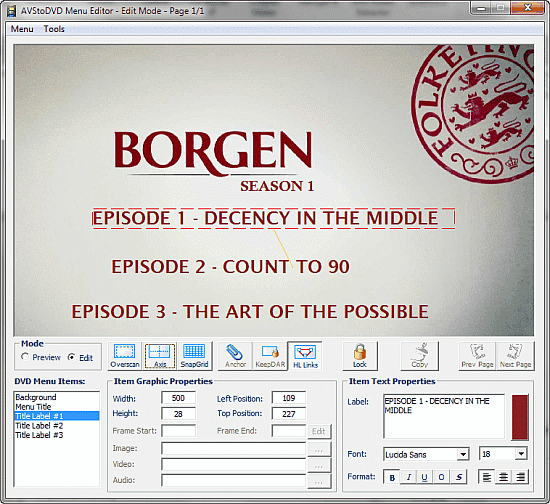This screenshot has height=504, width=550.
Task: Browse for Audio file button
Action: 319,481
